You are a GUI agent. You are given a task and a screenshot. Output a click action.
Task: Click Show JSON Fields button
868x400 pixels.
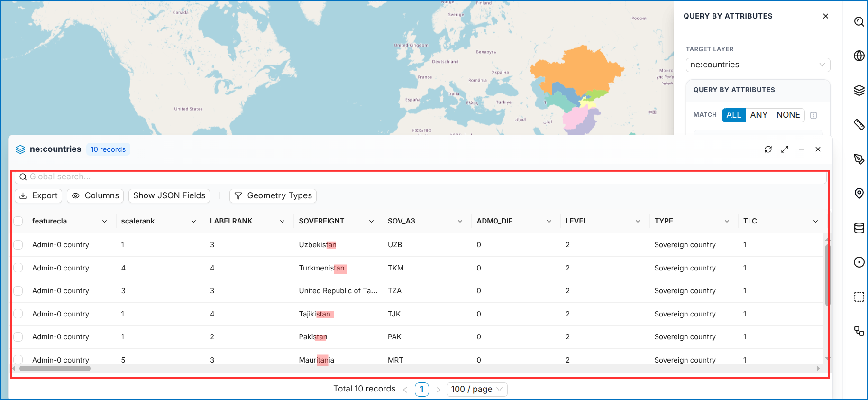point(169,196)
